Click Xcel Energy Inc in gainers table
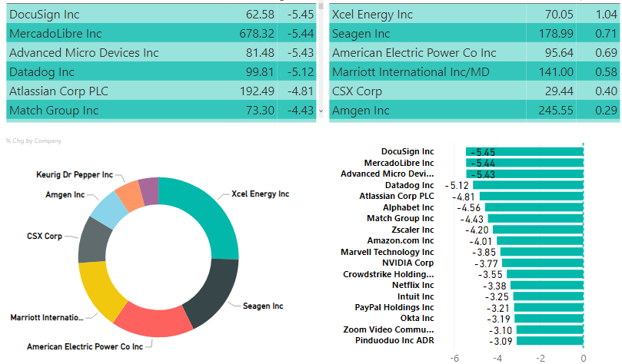The width and height of the screenshot is (622, 364). click(372, 15)
